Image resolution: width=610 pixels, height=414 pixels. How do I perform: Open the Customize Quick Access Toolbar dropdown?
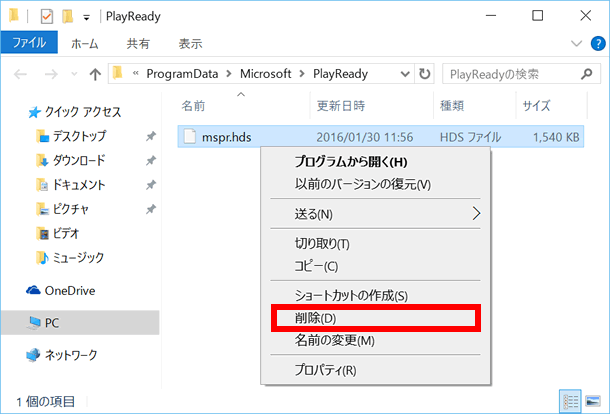pyautogui.click(x=86, y=17)
